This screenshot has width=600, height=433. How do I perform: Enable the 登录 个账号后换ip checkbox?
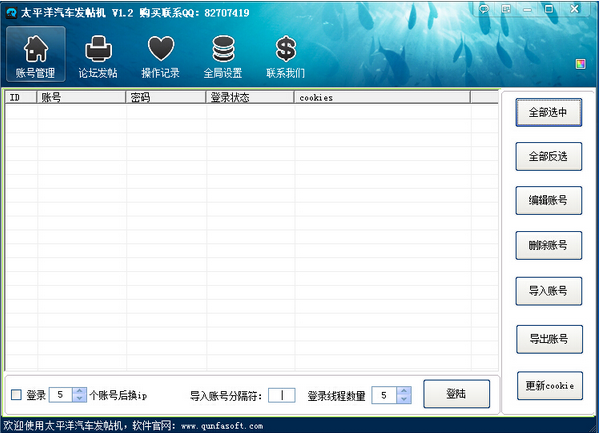pos(16,395)
